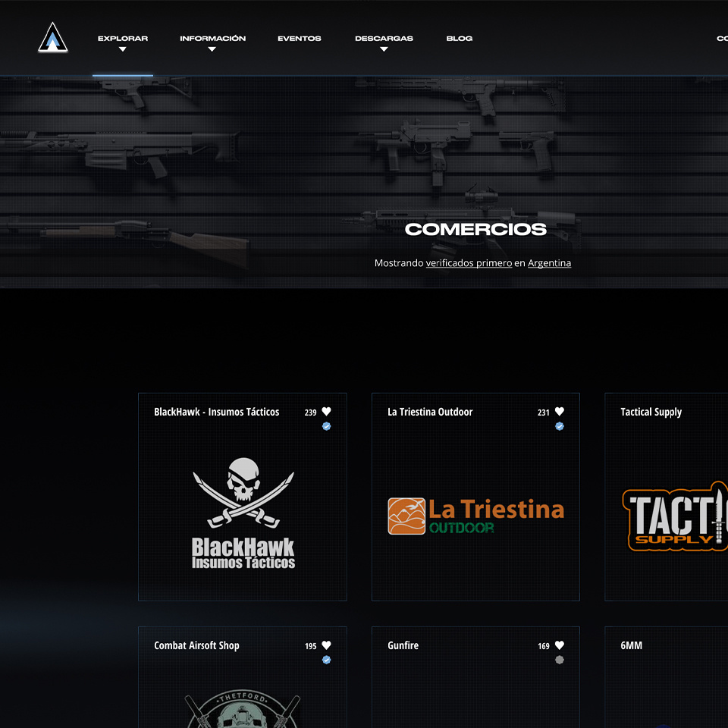The image size is (728, 728).
Task: Click the 239 likes count on BlackHawk
Action: tap(311, 413)
